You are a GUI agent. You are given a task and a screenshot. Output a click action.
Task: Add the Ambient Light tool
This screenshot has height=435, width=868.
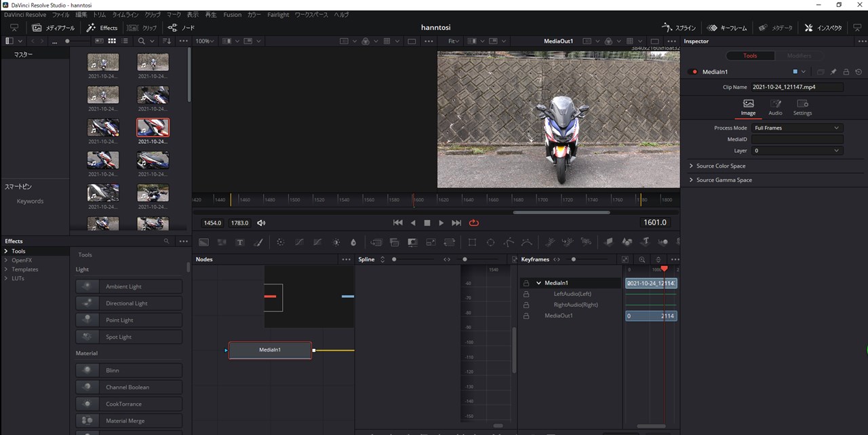129,286
